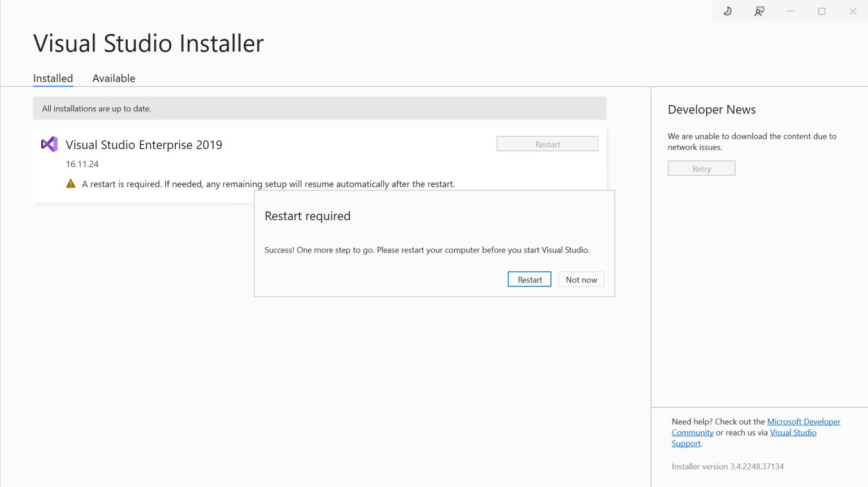868x487 pixels.
Task: Retry loading Developer News content
Action: click(701, 168)
